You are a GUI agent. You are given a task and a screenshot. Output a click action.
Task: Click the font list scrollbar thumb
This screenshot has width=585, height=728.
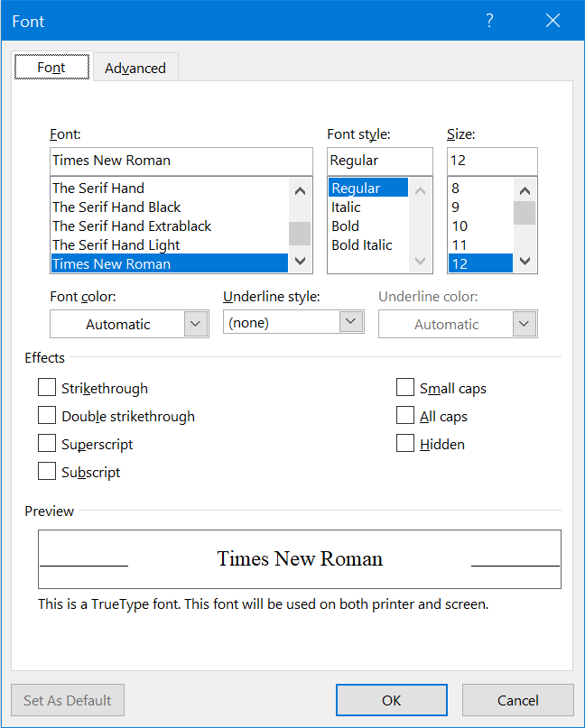(300, 233)
